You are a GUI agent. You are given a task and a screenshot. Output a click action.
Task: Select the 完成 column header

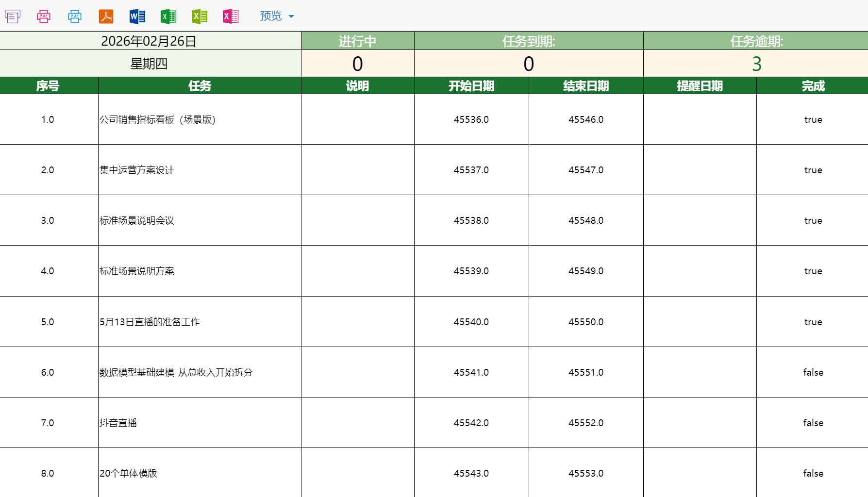pos(813,86)
